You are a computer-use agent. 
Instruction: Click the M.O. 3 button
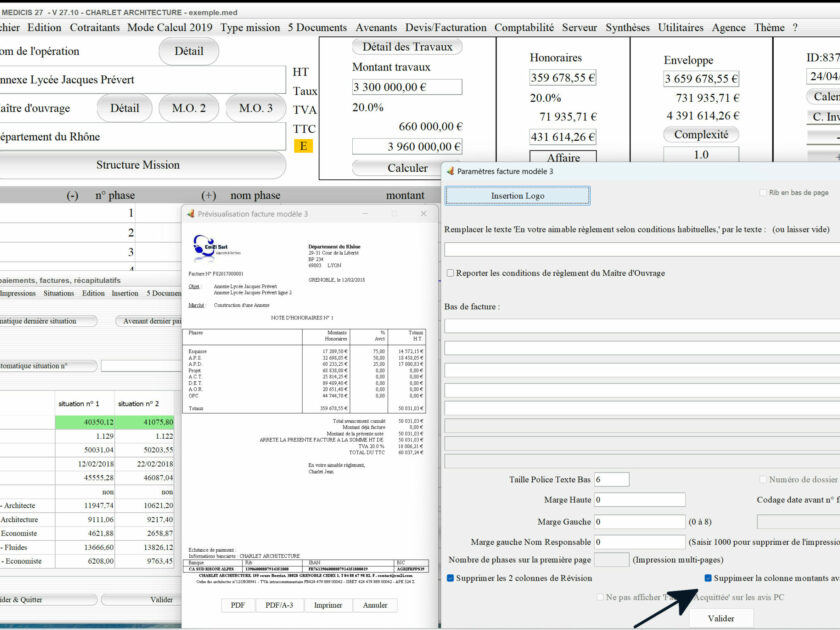(256, 108)
